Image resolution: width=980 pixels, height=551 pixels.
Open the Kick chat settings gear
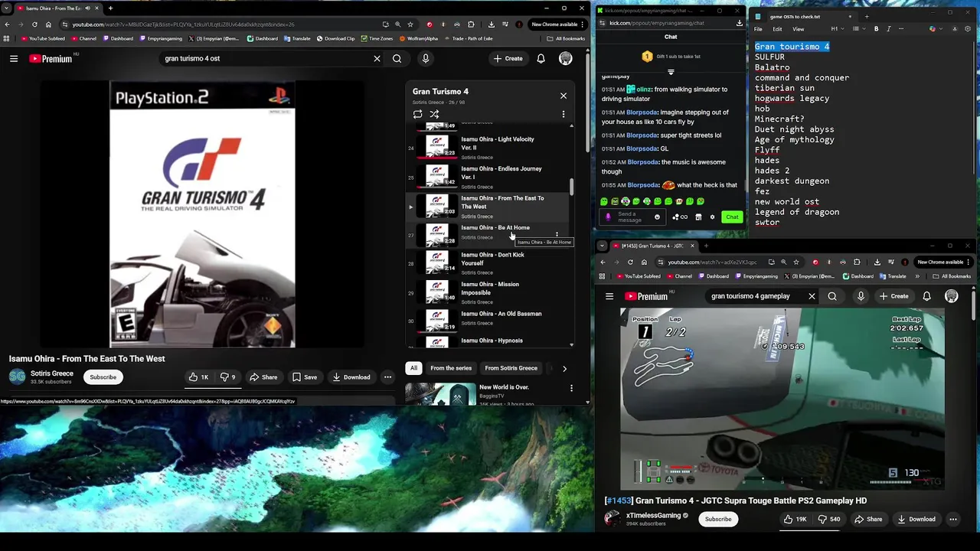712,217
